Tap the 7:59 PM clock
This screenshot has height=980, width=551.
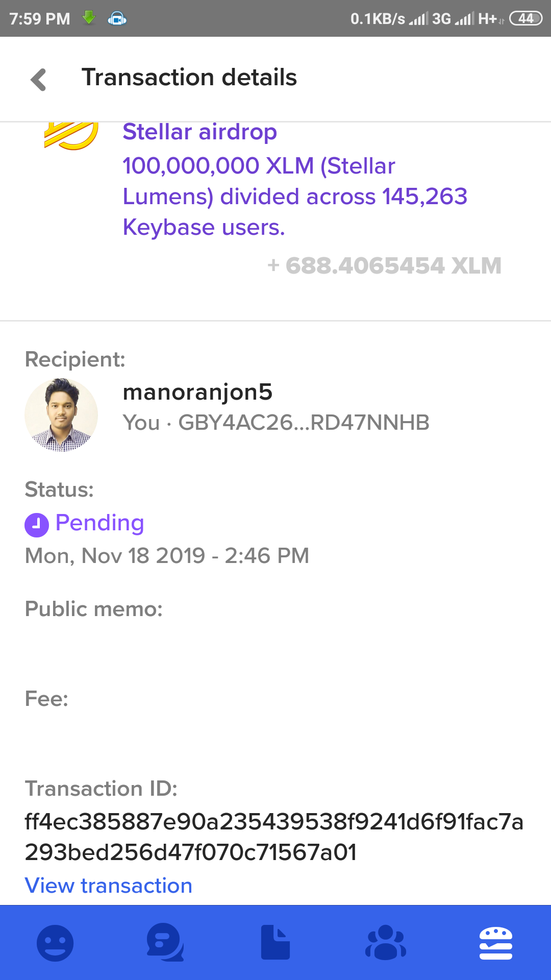tap(40, 19)
